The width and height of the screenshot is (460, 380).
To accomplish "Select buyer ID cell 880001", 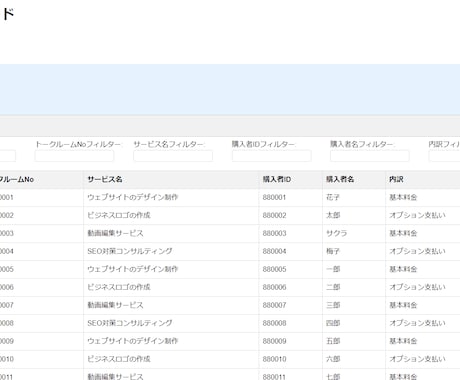I will pos(274,197).
